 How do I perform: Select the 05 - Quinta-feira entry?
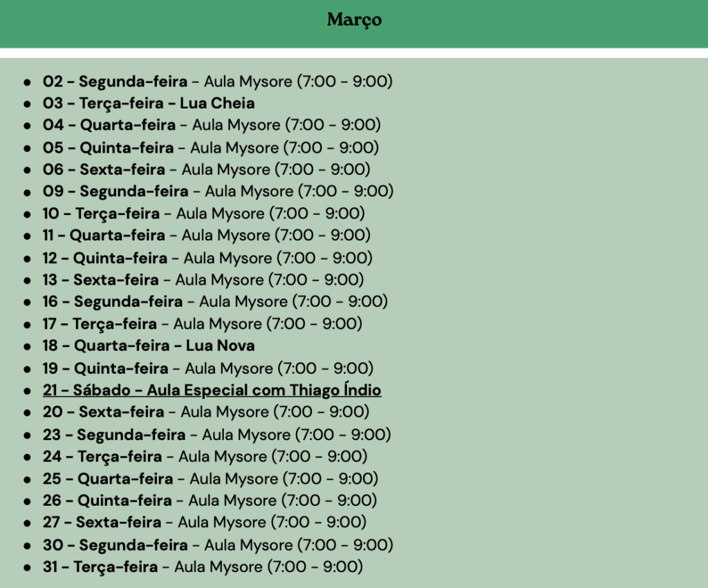(x=211, y=148)
